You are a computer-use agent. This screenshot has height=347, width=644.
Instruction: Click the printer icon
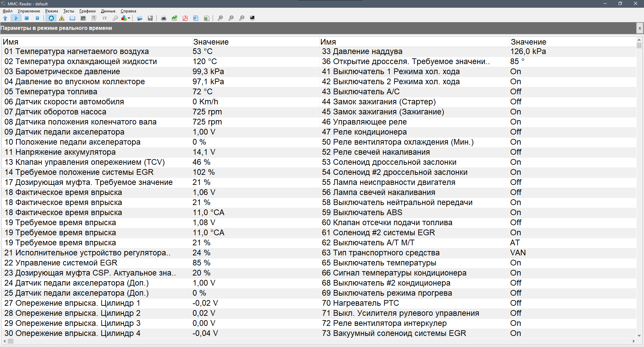(x=164, y=18)
